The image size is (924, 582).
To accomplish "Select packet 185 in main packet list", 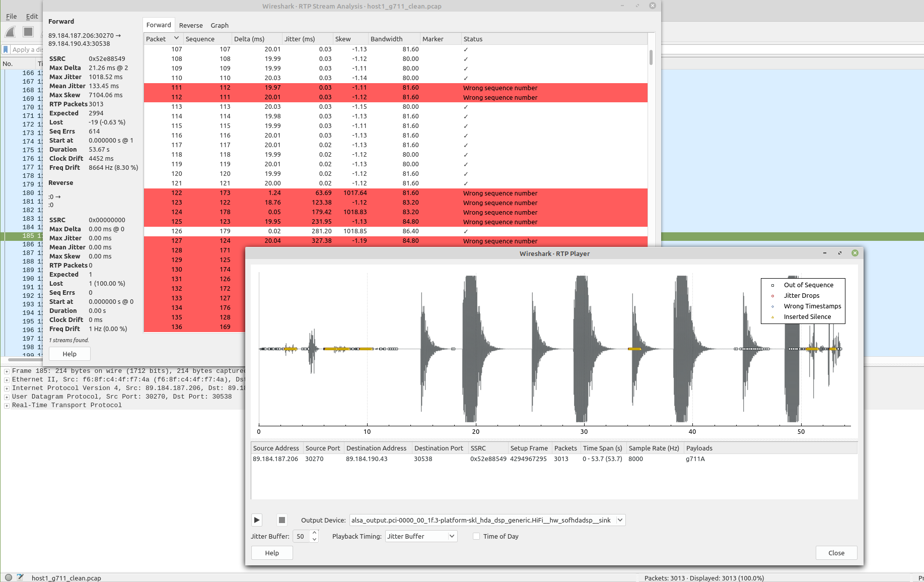I will 21,236.
